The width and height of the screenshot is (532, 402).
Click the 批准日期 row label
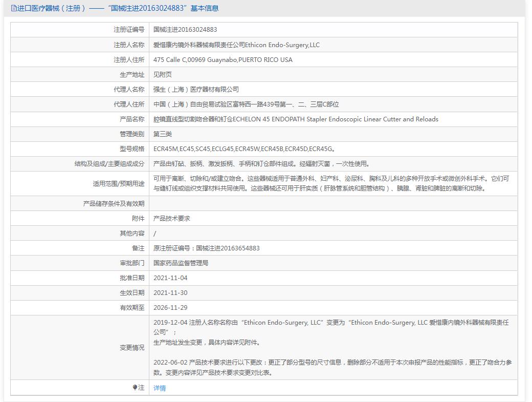coord(132,278)
